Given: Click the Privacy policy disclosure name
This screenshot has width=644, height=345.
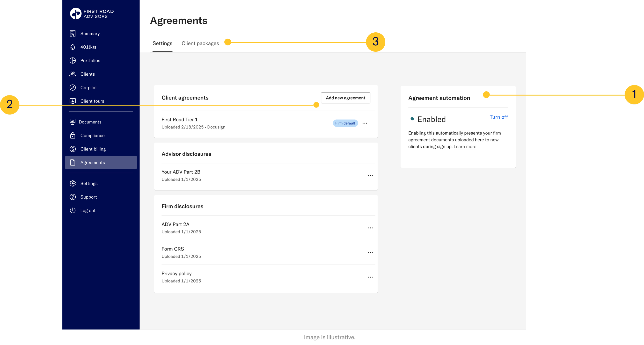Looking at the screenshot, I should (x=176, y=273).
